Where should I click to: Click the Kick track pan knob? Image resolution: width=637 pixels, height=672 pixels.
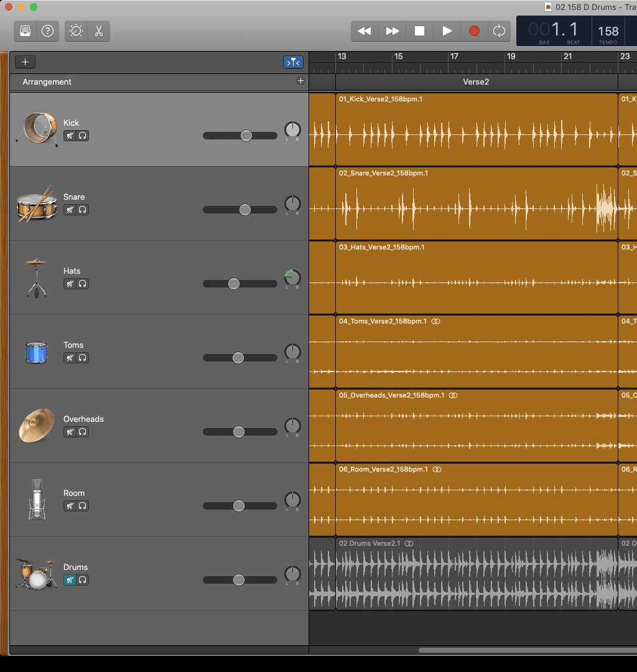292,130
